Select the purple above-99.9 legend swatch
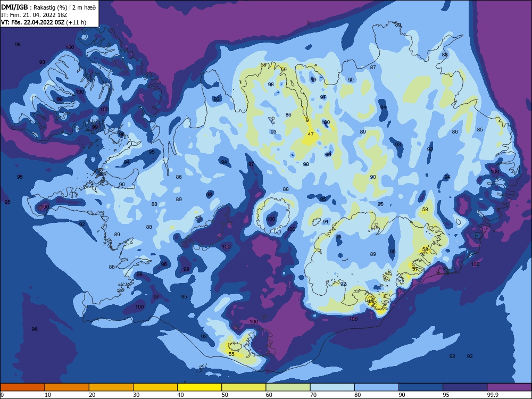 509,387
